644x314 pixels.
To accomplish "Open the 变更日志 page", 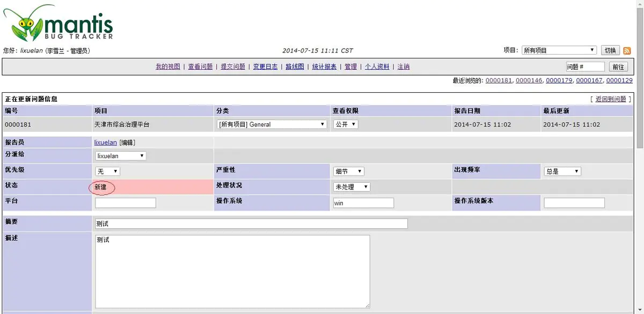I will click(265, 66).
